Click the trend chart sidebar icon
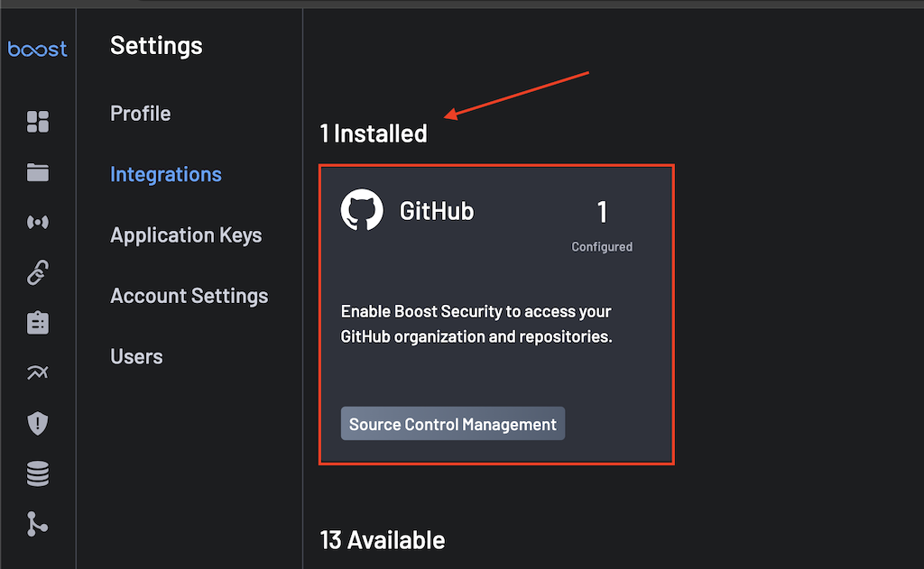 pos(38,372)
